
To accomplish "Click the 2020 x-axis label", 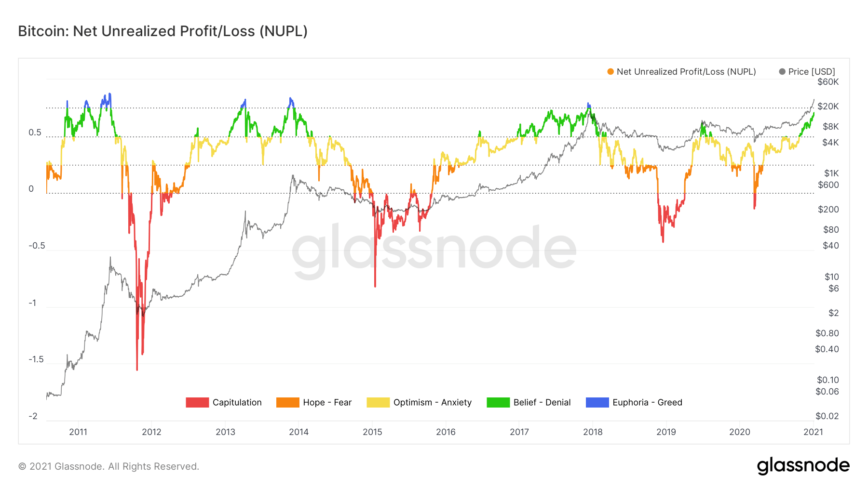I will click(740, 432).
